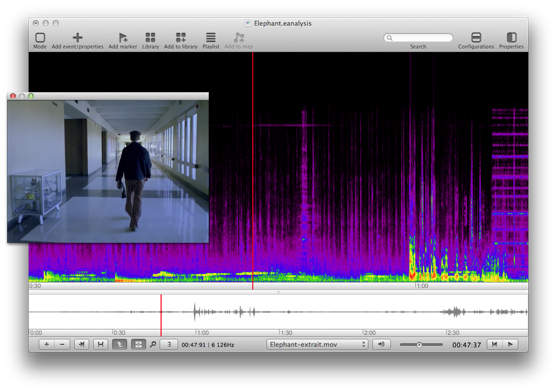Screen dimensions: 557x392
Task: Click the 00:47:91 | 6 126Hz readout
Action: point(208,345)
